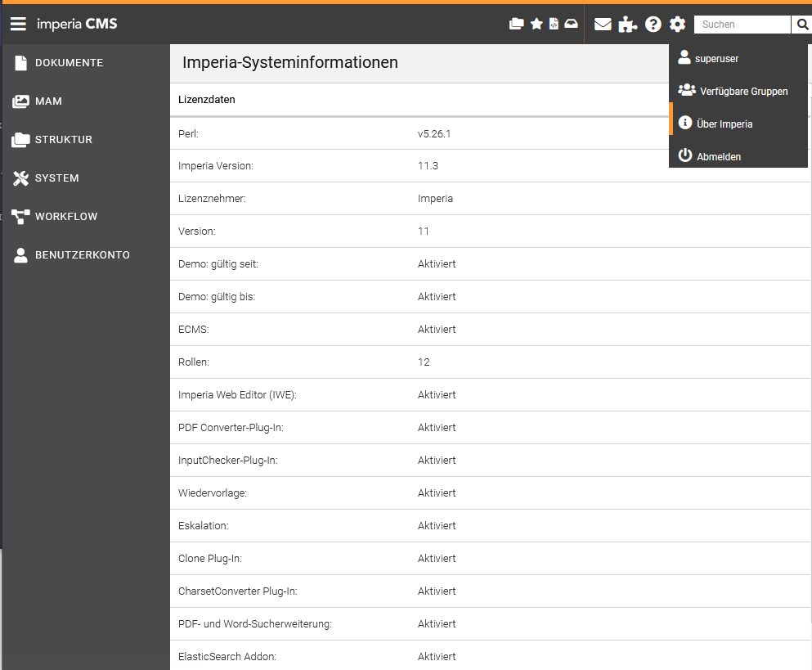812x670 pixels.
Task: Click 'Imperia Web Editor (IWE):' label
Action: pyautogui.click(x=237, y=395)
